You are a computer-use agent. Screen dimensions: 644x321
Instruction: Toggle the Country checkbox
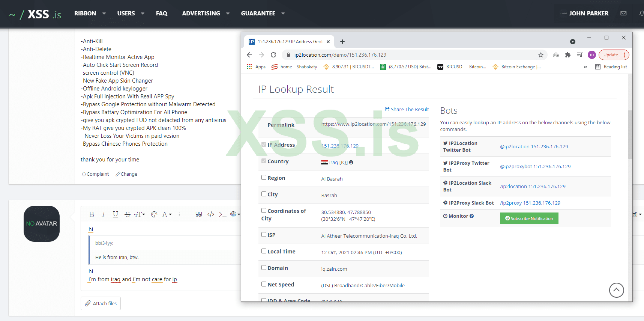(264, 161)
